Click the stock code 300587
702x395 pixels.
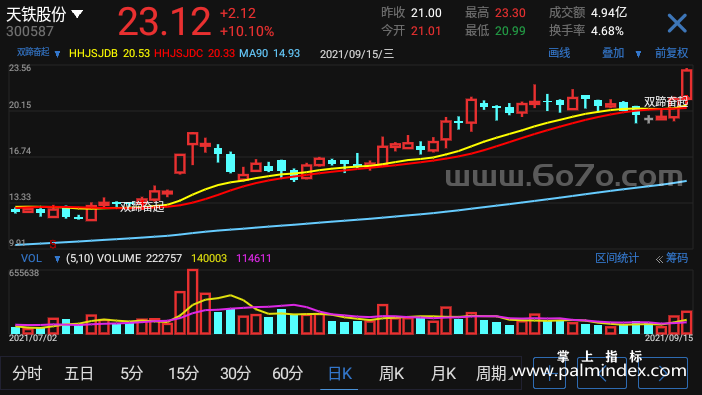pos(30,31)
